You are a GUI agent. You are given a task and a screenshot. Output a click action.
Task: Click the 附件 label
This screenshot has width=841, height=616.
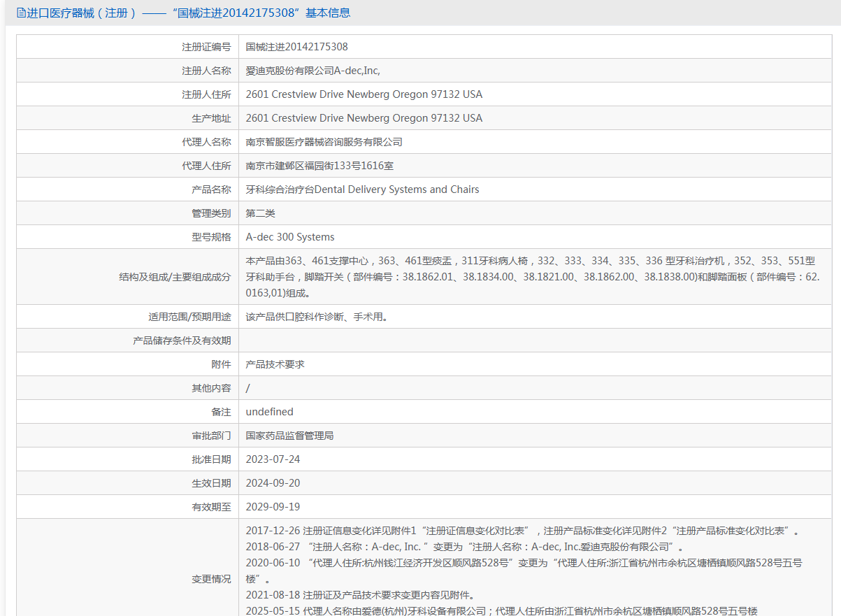tap(221, 364)
